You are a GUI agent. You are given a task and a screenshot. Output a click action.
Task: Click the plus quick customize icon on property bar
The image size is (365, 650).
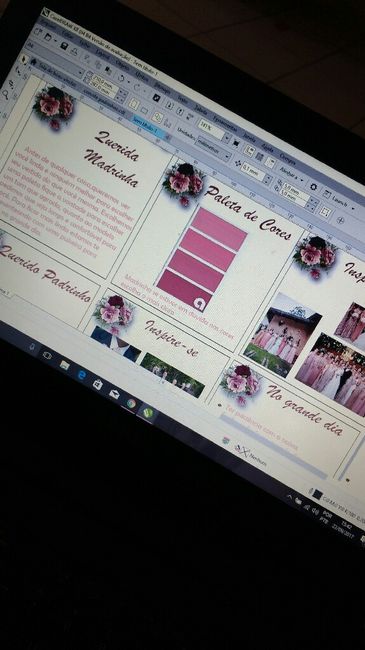pos(340,220)
